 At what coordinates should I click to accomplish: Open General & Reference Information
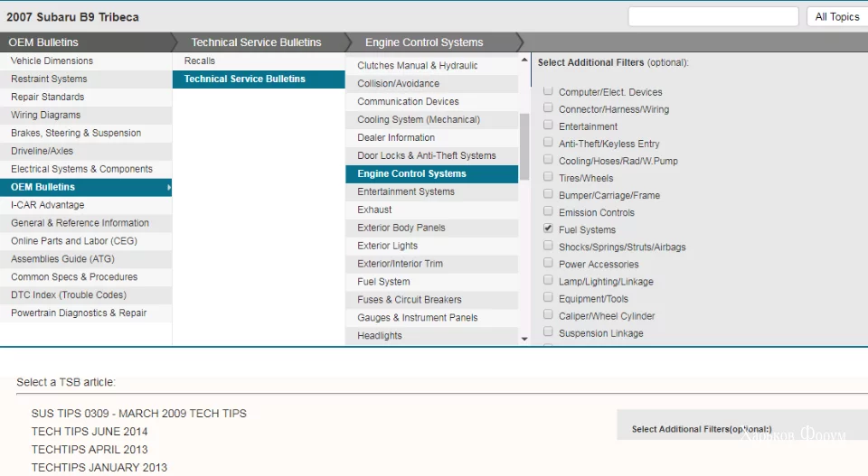click(x=86, y=223)
